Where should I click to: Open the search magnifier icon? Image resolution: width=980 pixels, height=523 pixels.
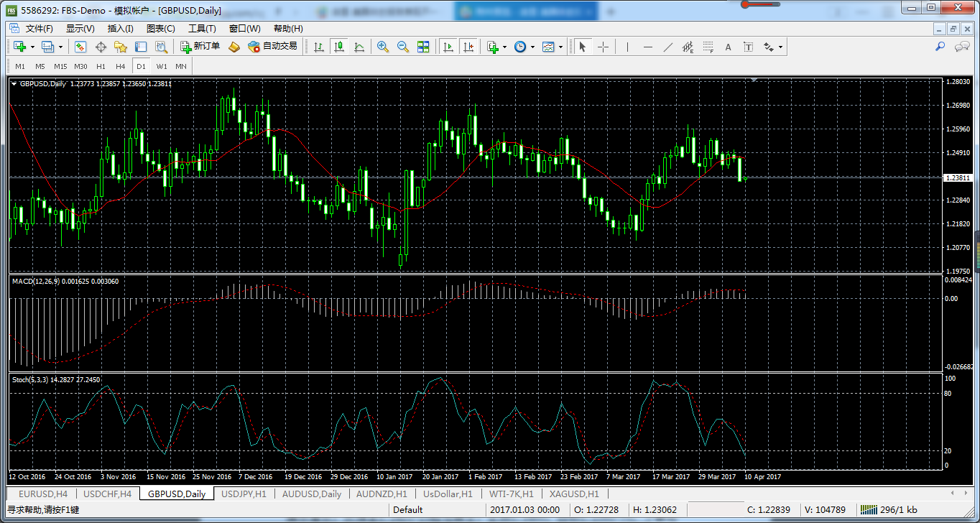point(940,47)
